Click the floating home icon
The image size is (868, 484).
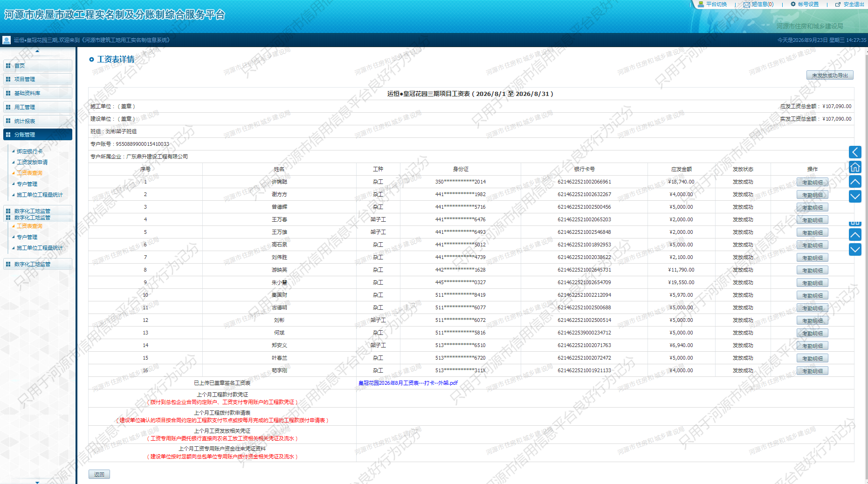(855, 167)
